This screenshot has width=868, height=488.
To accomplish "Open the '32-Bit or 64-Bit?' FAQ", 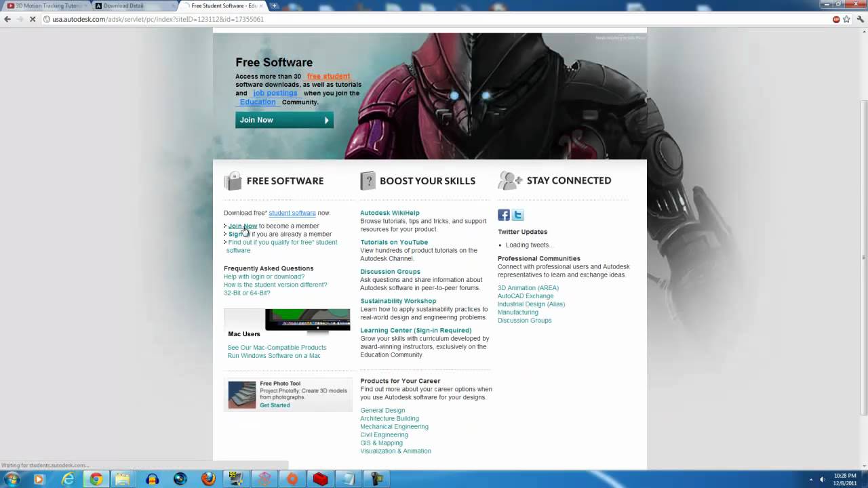I will coord(247,293).
